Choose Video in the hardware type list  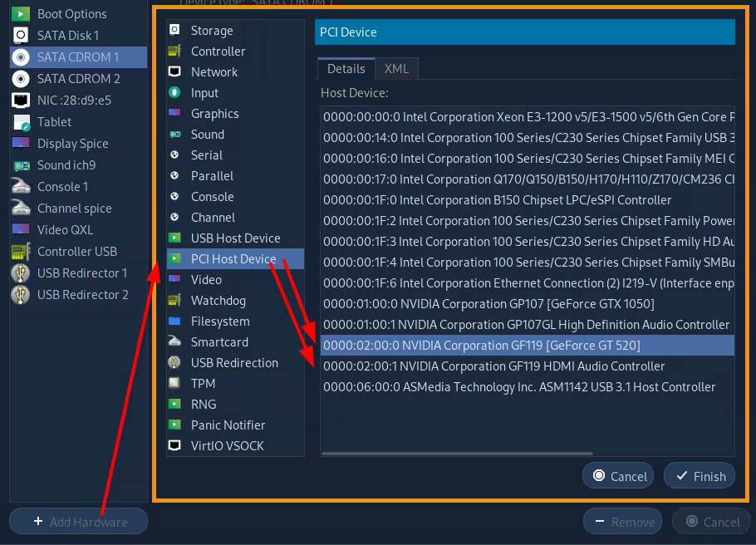[x=235, y=279]
